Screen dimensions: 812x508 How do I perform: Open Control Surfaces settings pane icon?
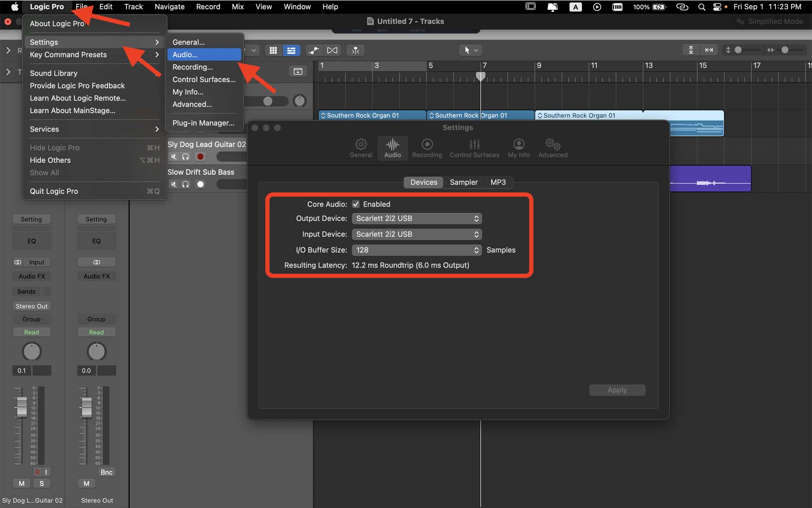coord(474,148)
